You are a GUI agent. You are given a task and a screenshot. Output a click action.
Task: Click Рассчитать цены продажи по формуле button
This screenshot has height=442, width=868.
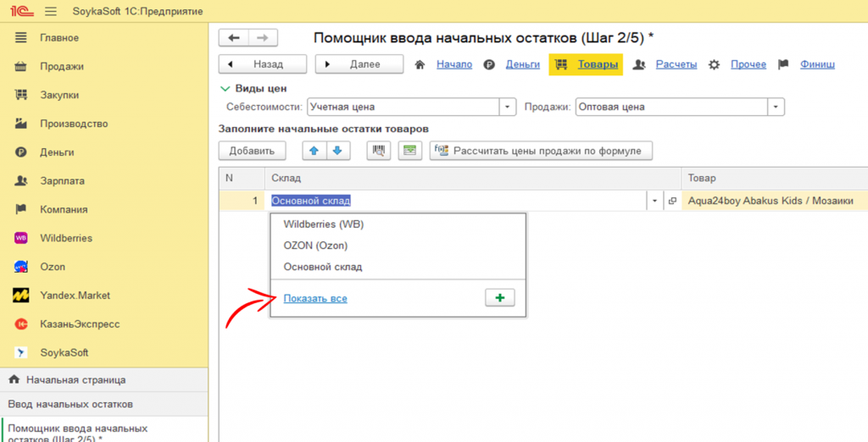pos(541,151)
